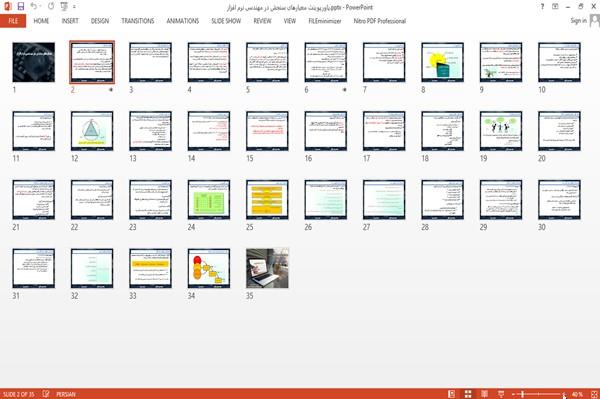600x399 pixels.
Task: Select slide 34 with staircase diagram
Action: [209, 268]
